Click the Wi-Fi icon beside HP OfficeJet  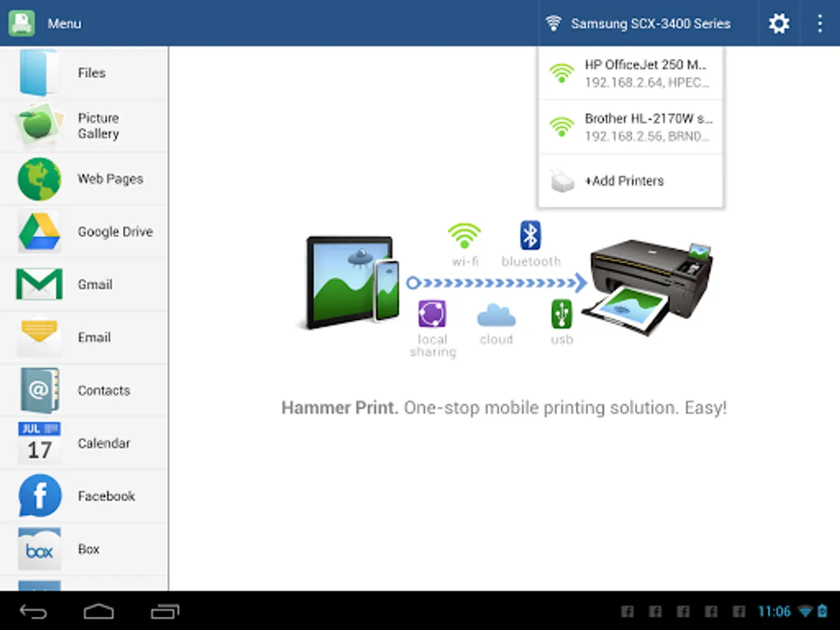click(561, 73)
